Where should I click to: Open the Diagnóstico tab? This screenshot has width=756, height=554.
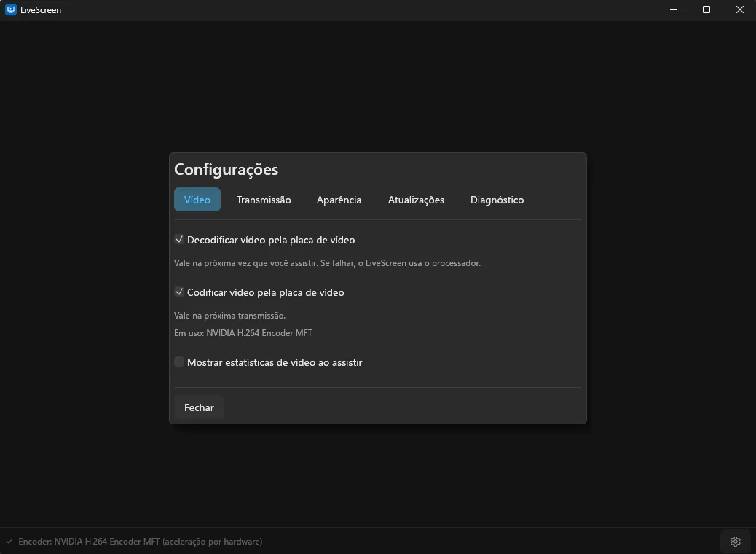[x=497, y=199]
